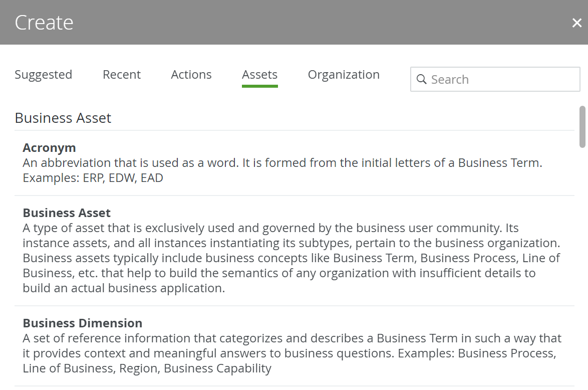
Task: Switch to the Suggested tab
Action: pos(43,75)
